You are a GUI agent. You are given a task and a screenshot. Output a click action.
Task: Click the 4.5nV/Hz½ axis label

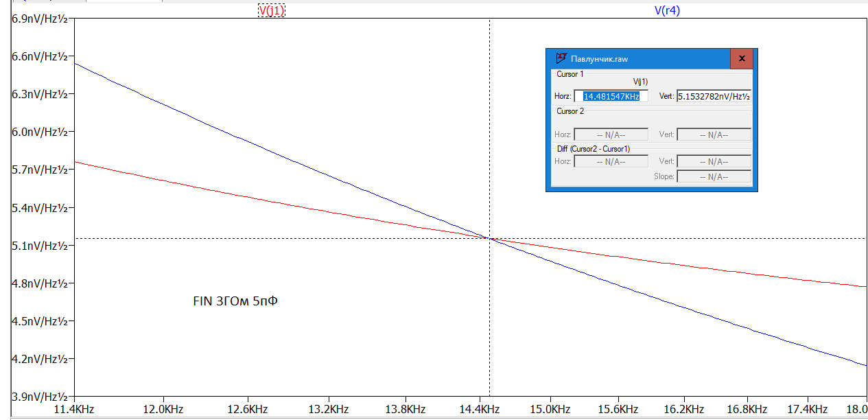point(40,321)
